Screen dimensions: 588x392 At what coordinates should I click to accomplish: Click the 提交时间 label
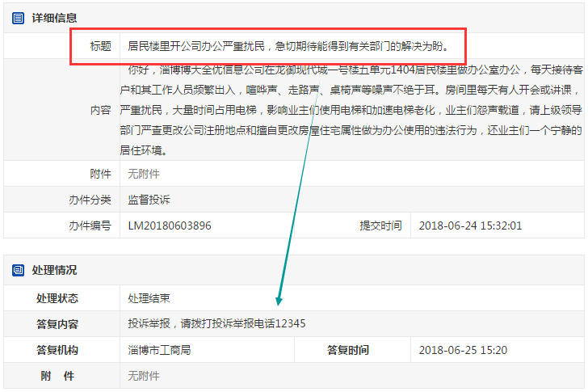coord(380,226)
